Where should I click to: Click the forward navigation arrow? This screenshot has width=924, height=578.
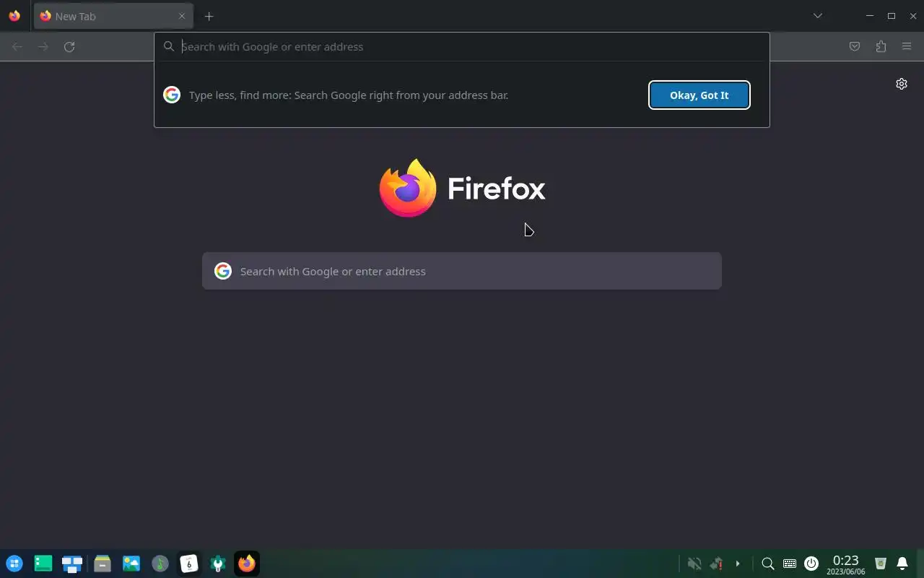(43, 46)
